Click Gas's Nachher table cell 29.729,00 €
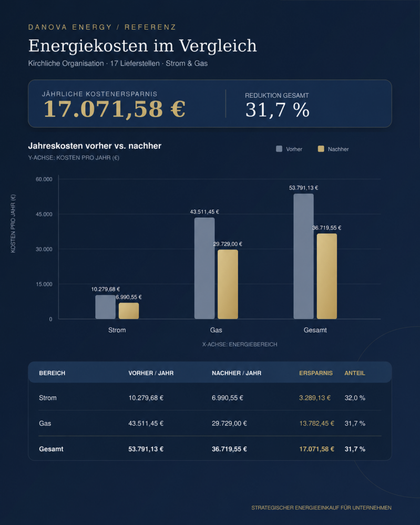 coord(229,424)
